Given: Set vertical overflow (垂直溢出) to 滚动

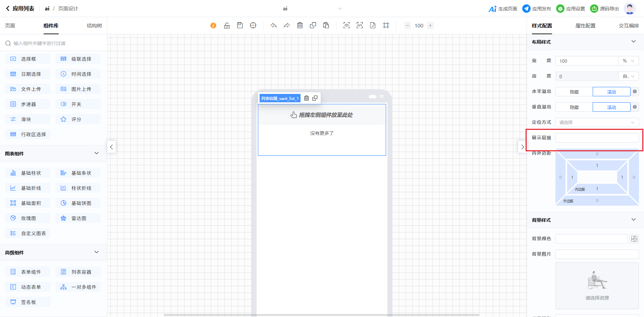Looking at the screenshot, I should [611, 107].
